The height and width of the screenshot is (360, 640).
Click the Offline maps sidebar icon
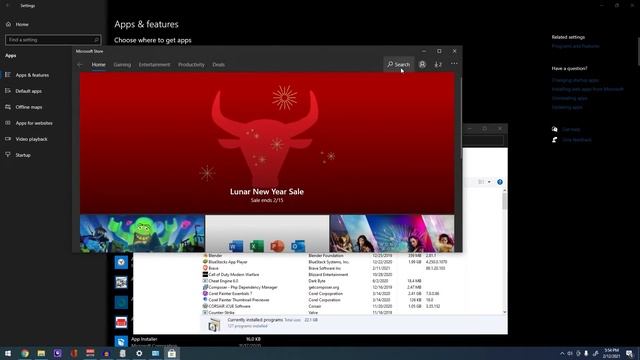tap(8, 107)
